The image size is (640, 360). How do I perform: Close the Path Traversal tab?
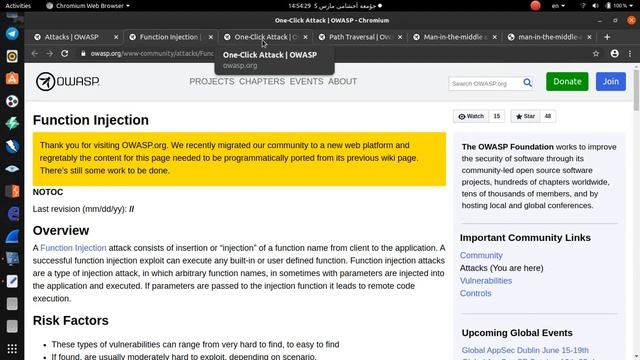point(400,37)
